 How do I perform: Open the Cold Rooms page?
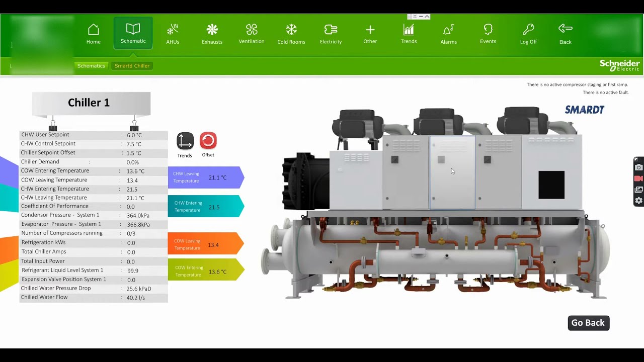(x=291, y=34)
